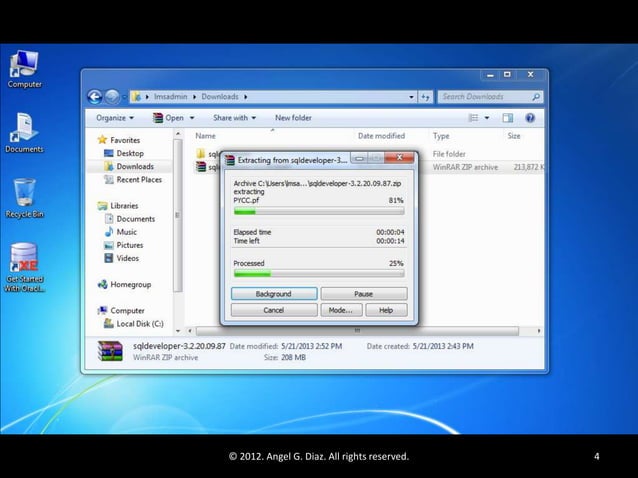Click the WinRAR icon in details pane
638x478 pixels.
[x=110, y=351]
